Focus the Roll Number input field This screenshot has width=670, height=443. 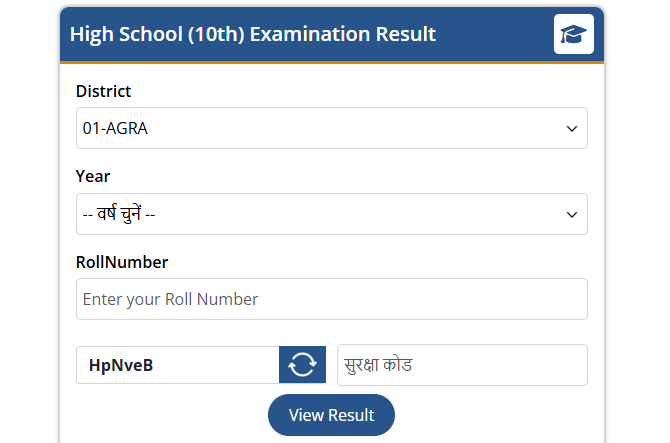[x=331, y=299]
